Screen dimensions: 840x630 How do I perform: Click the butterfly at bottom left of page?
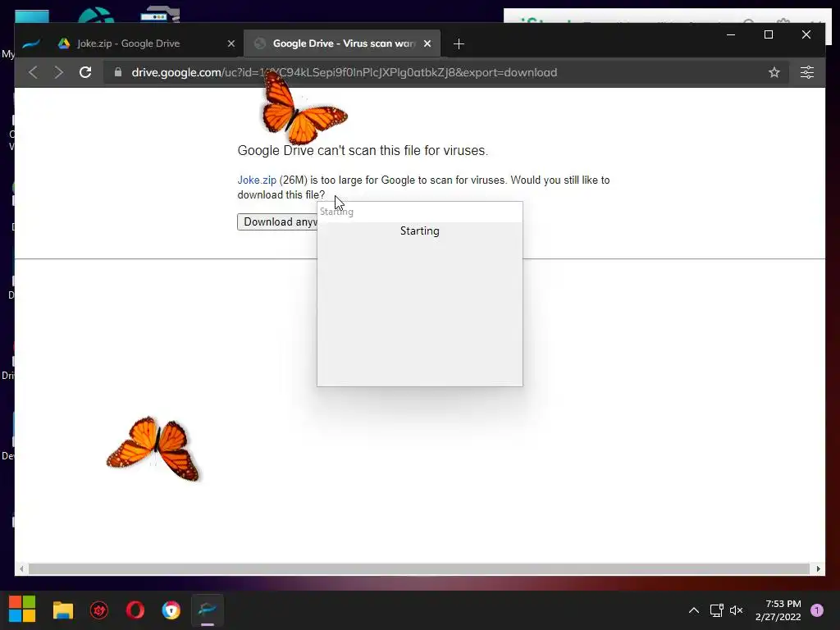click(x=153, y=449)
